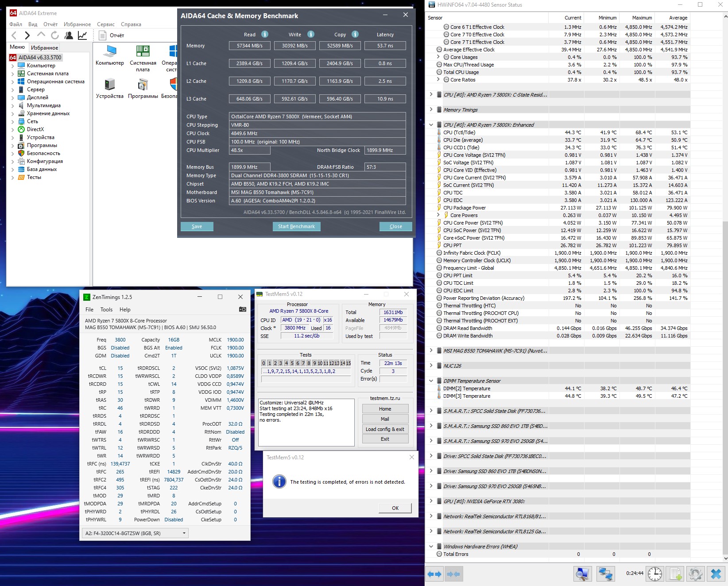Open the Программы category icon
The image size is (728, 586).
pyautogui.click(x=143, y=89)
